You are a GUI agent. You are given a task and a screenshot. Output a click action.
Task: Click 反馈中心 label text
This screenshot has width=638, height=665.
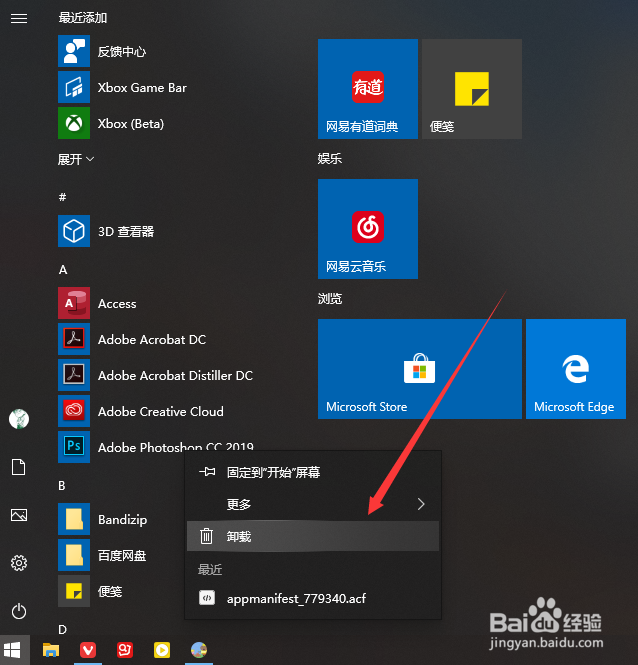(x=122, y=52)
